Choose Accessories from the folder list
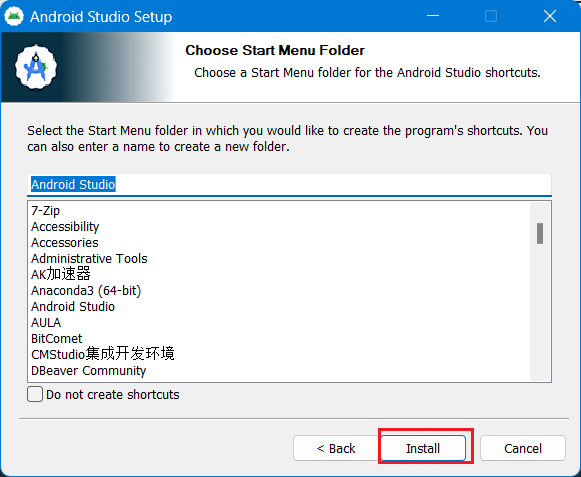Viewport: 581px width, 477px height. (x=65, y=242)
